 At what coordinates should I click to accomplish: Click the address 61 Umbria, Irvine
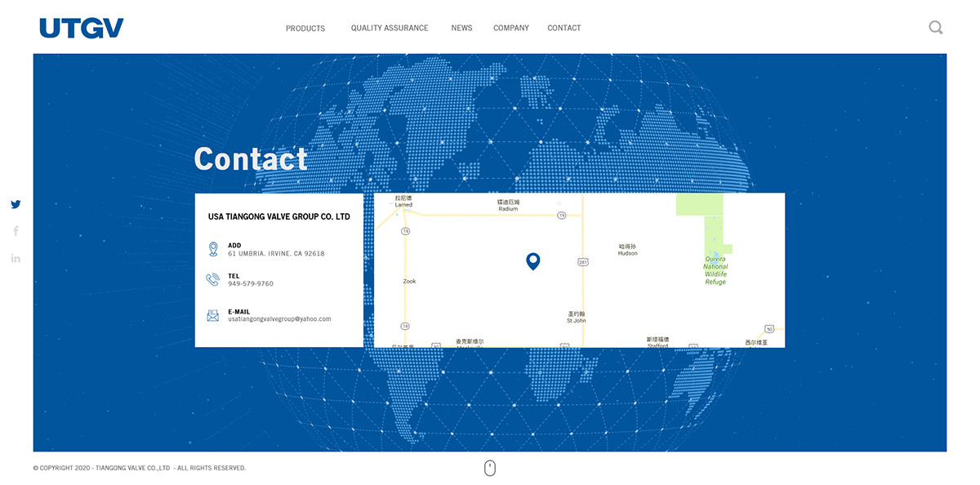[x=276, y=254]
